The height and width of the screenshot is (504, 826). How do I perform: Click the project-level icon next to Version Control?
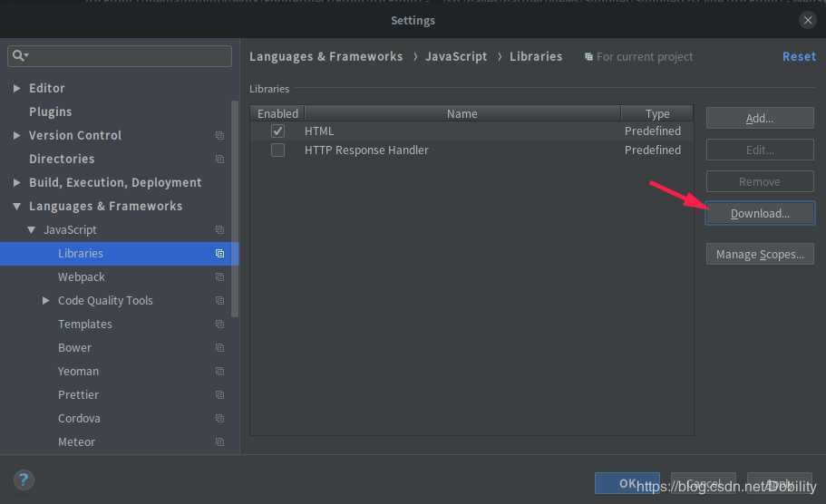point(219,135)
